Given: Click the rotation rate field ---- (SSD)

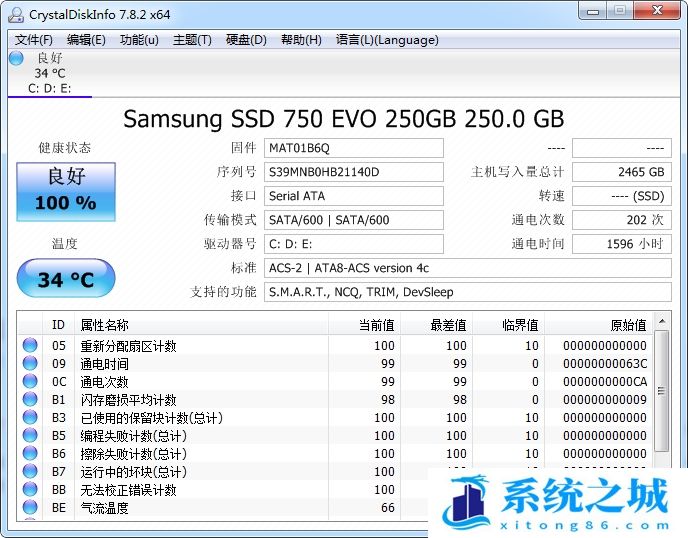Looking at the screenshot, I should coord(622,196).
